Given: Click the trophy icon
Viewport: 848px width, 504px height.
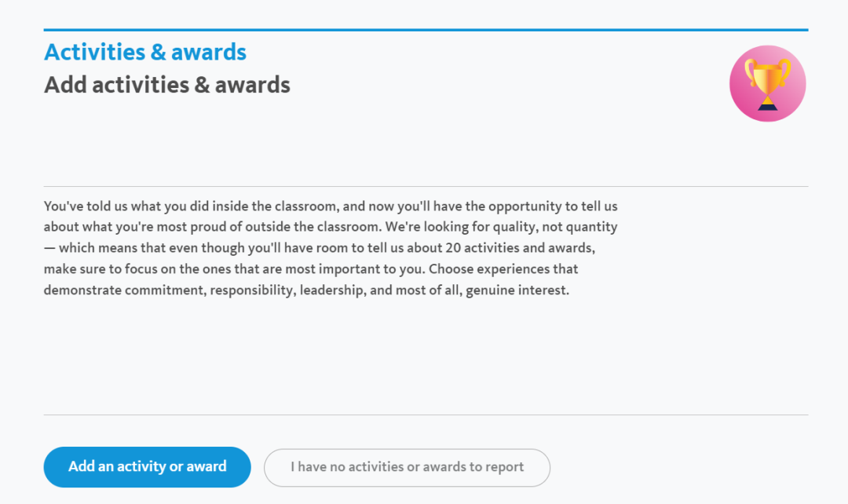Looking at the screenshot, I should coord(767,83).
